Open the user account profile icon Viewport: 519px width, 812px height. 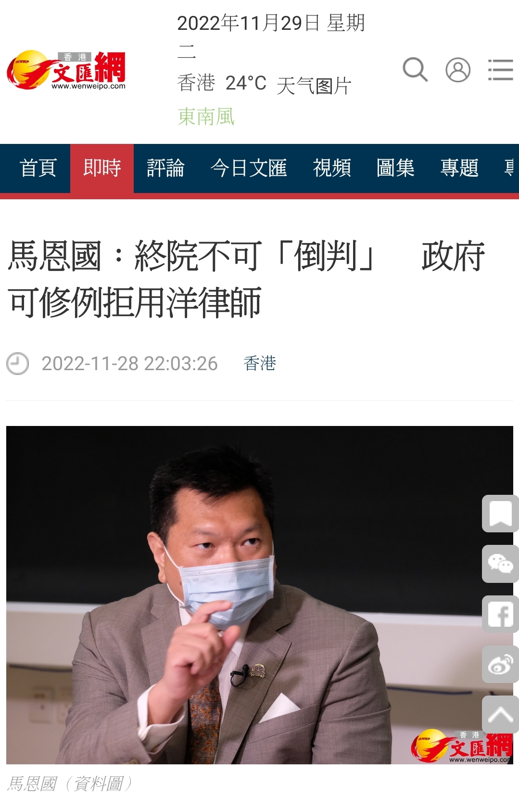pos(458,70)
